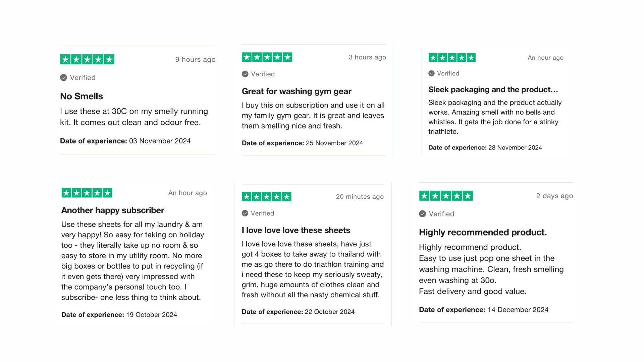Open the Another happy subscriber review title
Image resolution: width=644 pixels, height=362 pixels.
[x=113, y=210]
